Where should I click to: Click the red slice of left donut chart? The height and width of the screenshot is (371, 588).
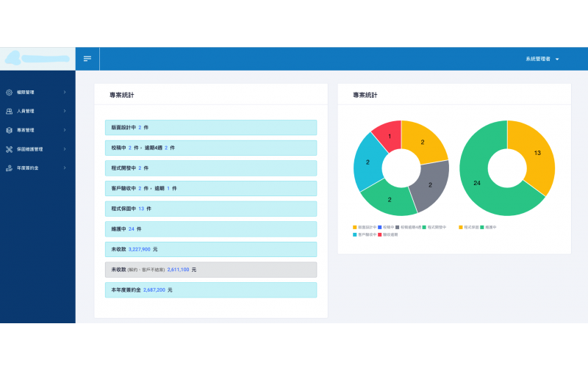(388, 136)
